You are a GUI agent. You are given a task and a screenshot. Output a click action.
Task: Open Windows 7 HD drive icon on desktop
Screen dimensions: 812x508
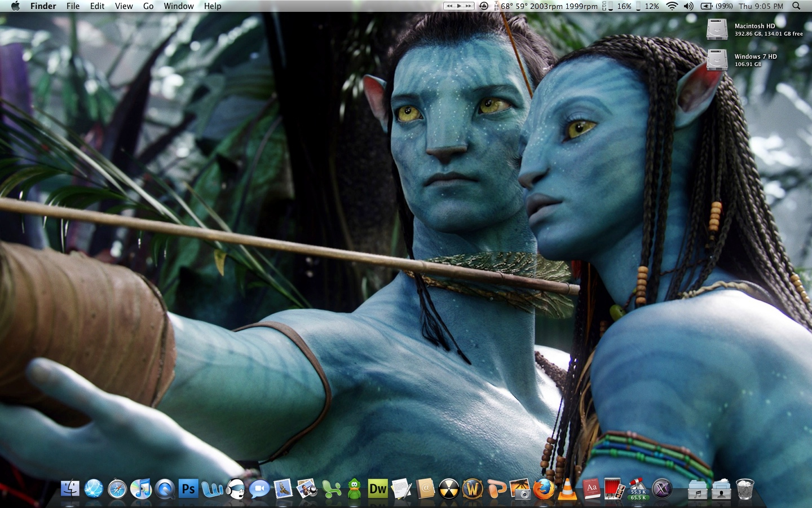click(717, 60)
